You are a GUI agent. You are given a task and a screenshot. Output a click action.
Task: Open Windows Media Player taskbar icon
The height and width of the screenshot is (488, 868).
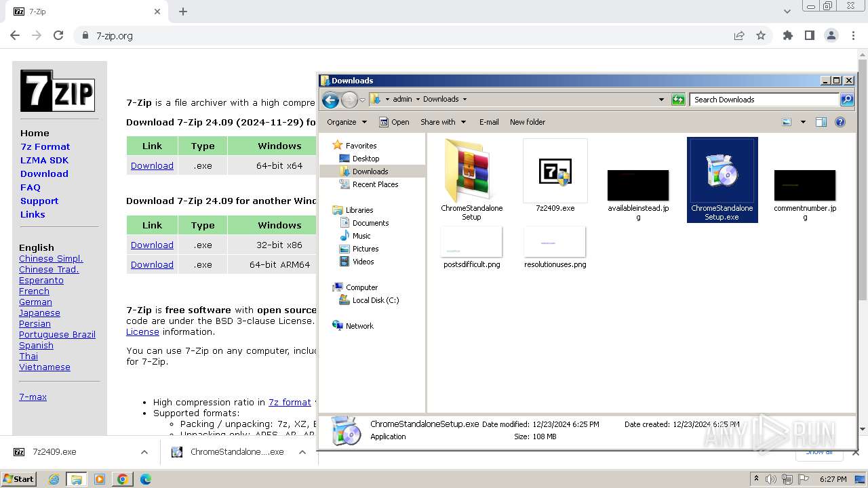click(100, 479)
